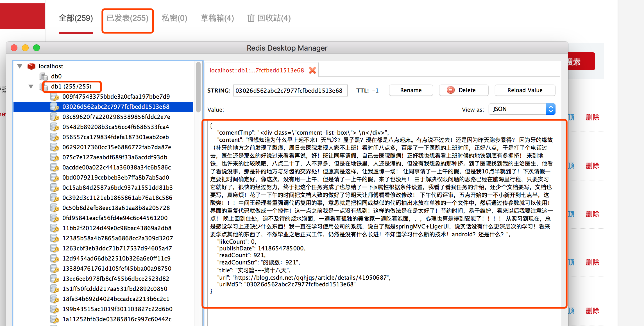Click the red localhost server icon
644x326 pixels.
pos(31,66)
